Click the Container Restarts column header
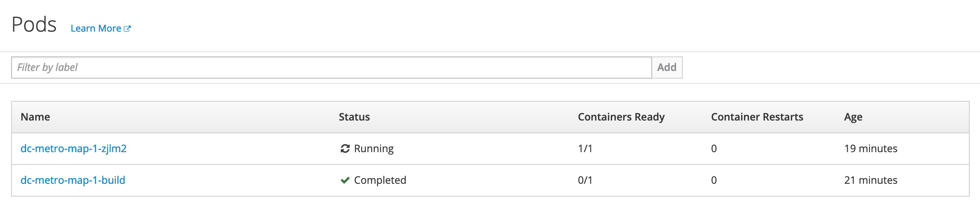980x206 pixels. (x=757, y=117)
